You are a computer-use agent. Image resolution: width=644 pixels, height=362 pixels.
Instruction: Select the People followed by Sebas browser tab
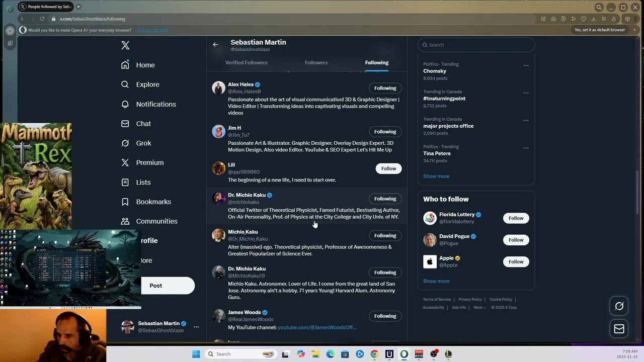tap(45, 7)
